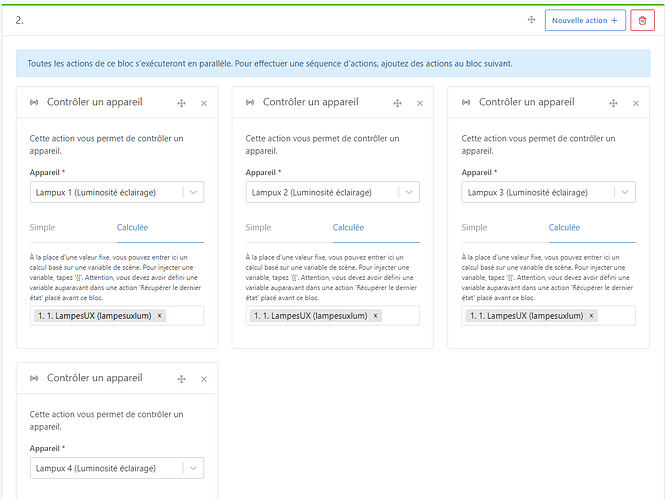Click the move icon on Lampux 3 card
Viewport: 665px width, 500px height.
tap(613, 103)
